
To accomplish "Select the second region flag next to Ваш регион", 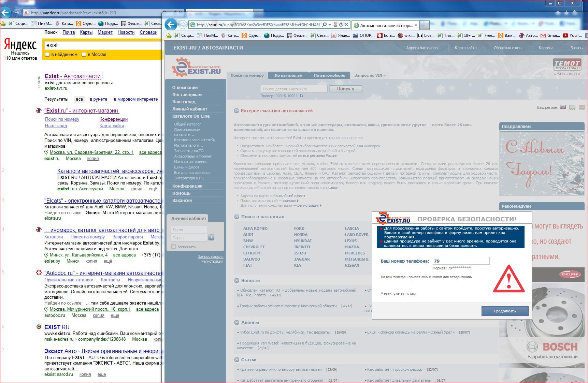I will point(572,107).
